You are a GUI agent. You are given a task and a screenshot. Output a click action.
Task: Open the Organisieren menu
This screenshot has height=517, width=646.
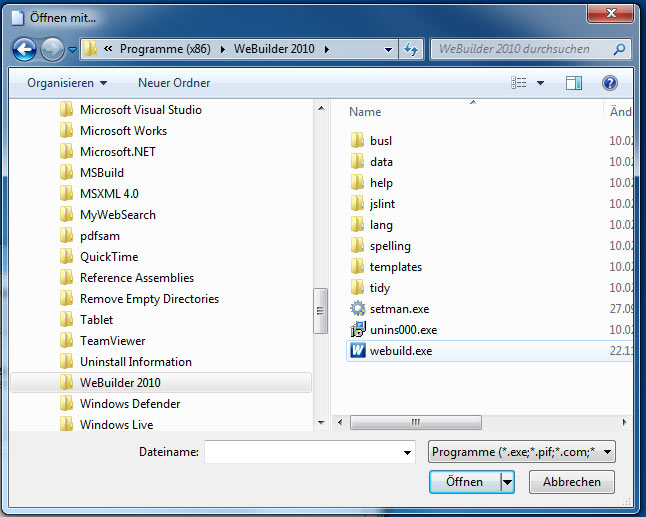pyautogui.click(x=67, y=83)
